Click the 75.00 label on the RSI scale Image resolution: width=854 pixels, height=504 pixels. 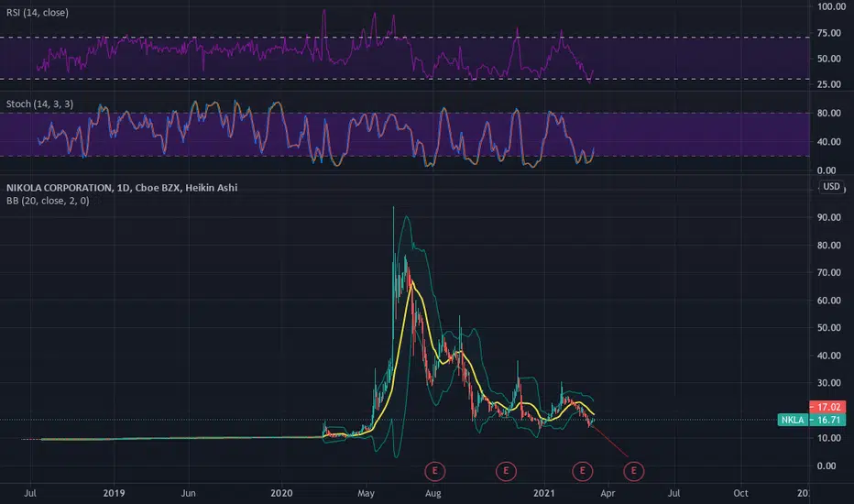click(x=829, y=33)
